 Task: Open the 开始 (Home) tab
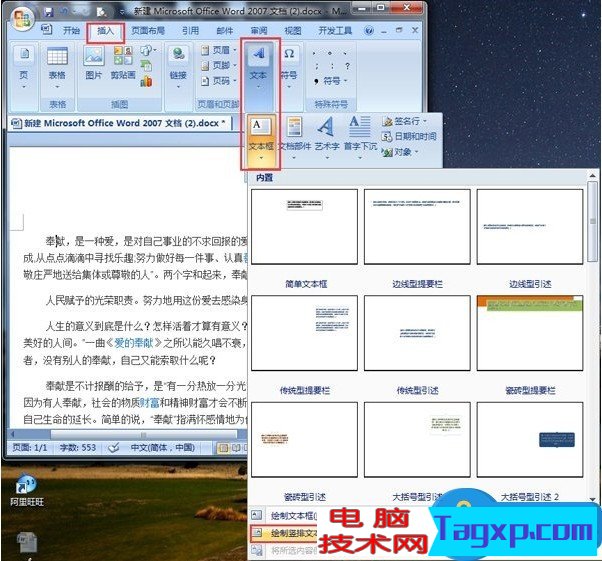tap(71, 30)
